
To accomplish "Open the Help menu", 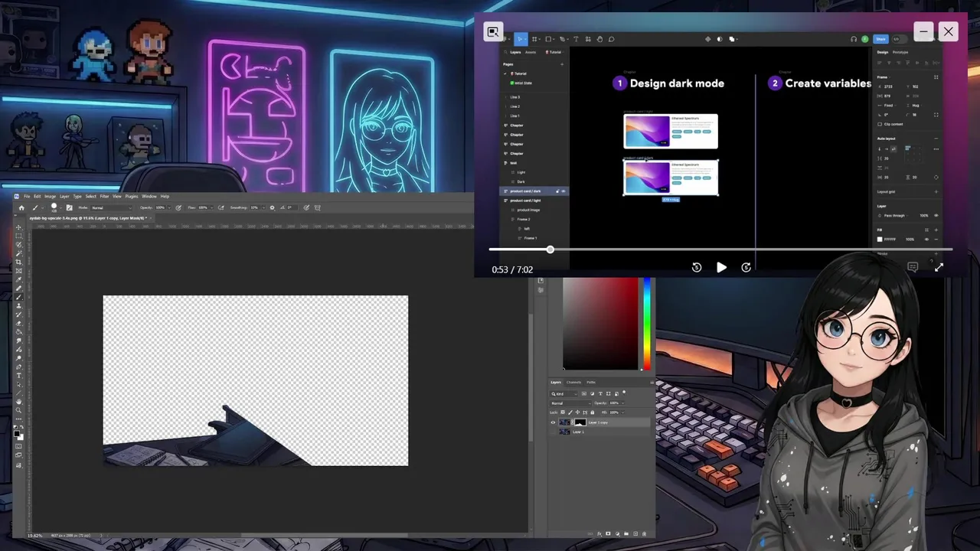I will tap(165, 197).
